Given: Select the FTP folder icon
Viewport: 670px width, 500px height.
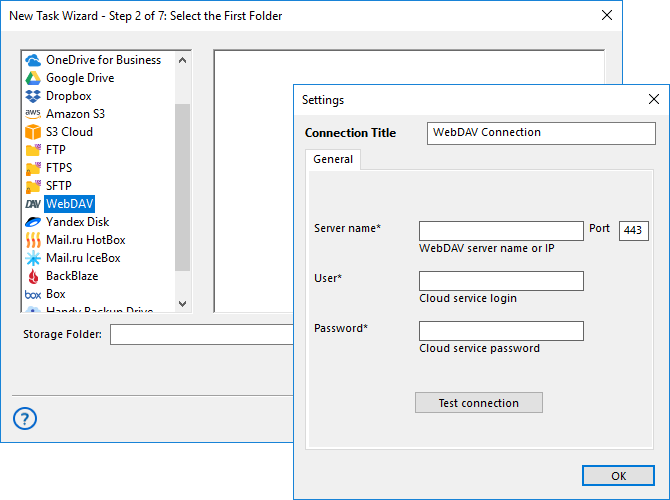Looking at the screenshot, I should (33, 150).
